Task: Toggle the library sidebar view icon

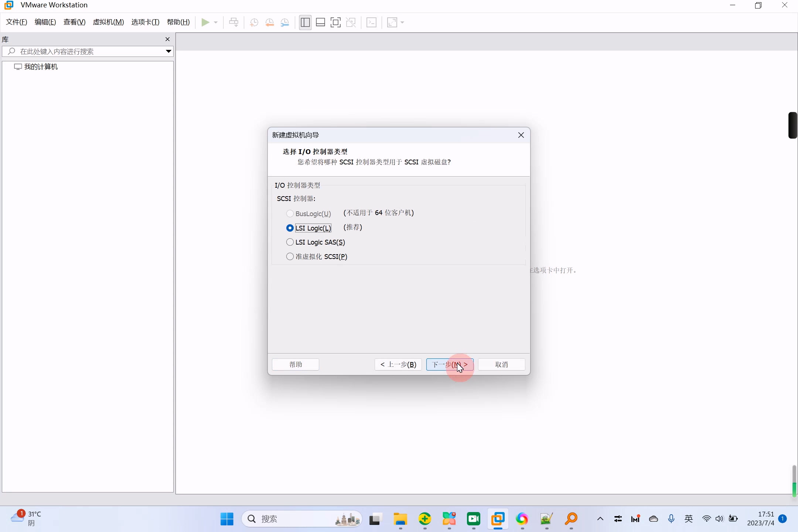Action: (305, 23)
